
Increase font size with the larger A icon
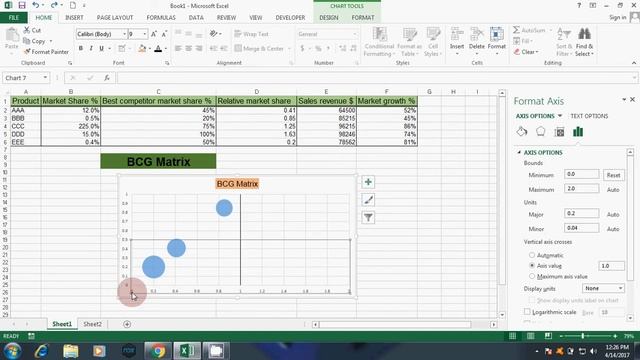click(x=154, y=34)
